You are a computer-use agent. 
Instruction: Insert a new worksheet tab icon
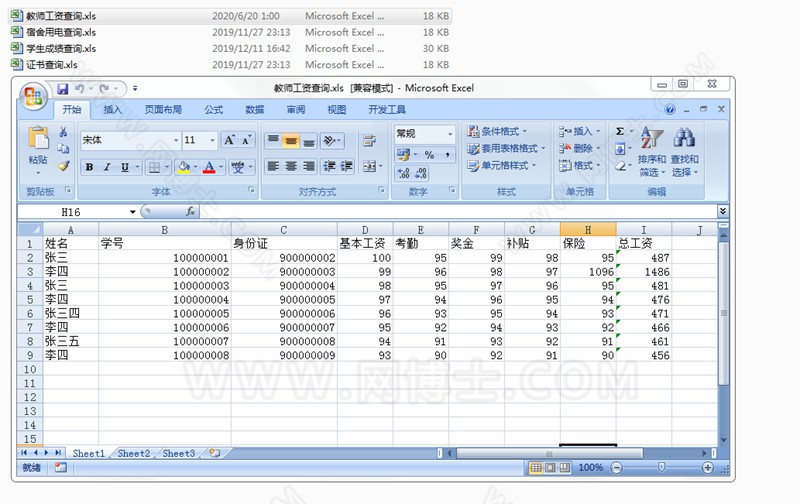(215, 453)
